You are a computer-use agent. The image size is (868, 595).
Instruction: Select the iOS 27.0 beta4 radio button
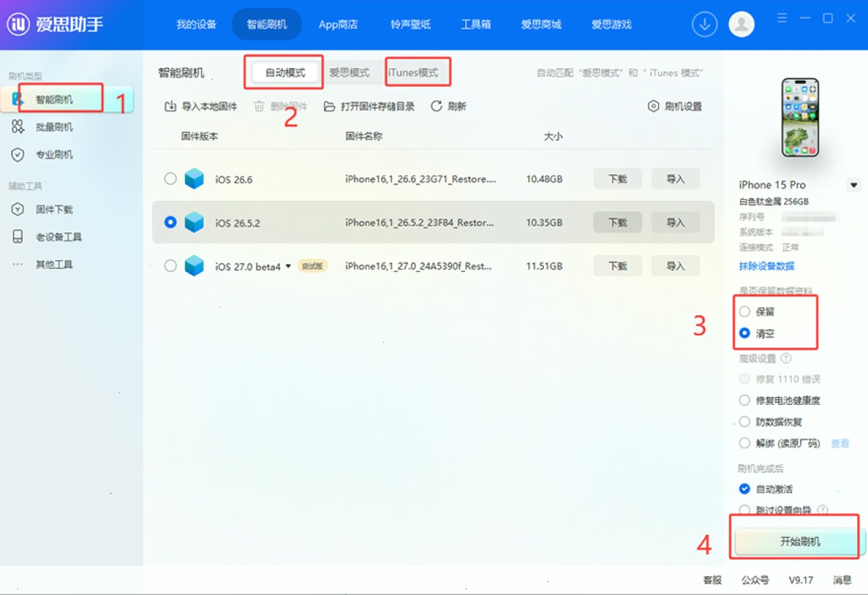click(x=170, y=265)
